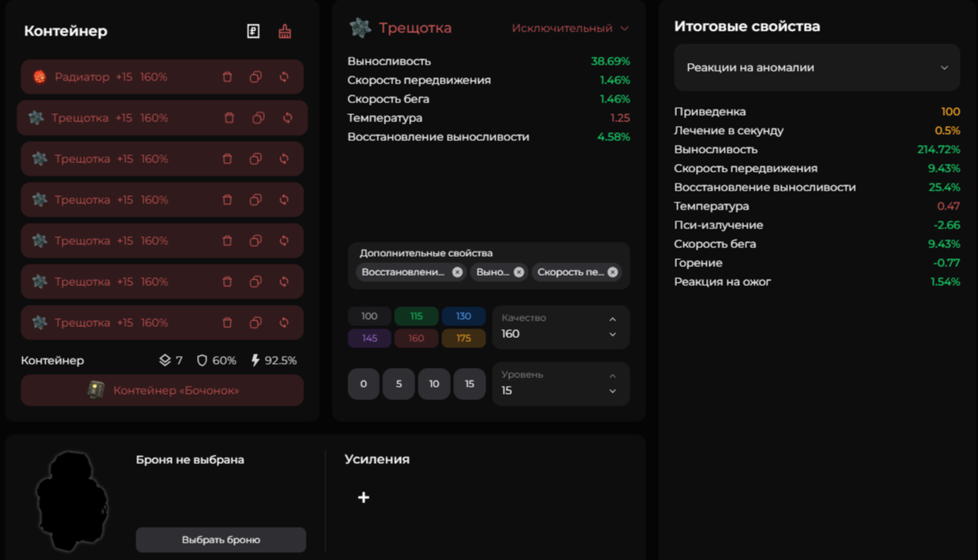Remove the Восстановлени... additional property tag
The height and width of the screenshot is (560, 978).
457,273
